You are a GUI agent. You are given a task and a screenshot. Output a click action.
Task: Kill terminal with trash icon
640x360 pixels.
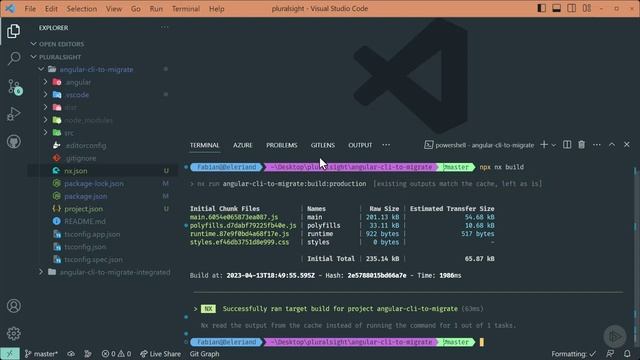tap(581, 144)
